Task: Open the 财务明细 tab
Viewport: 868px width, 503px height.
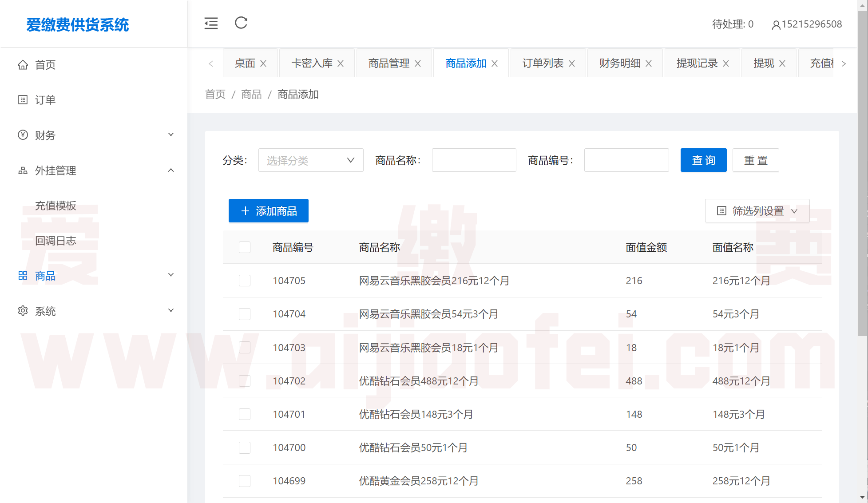Action: coord(620,63)
